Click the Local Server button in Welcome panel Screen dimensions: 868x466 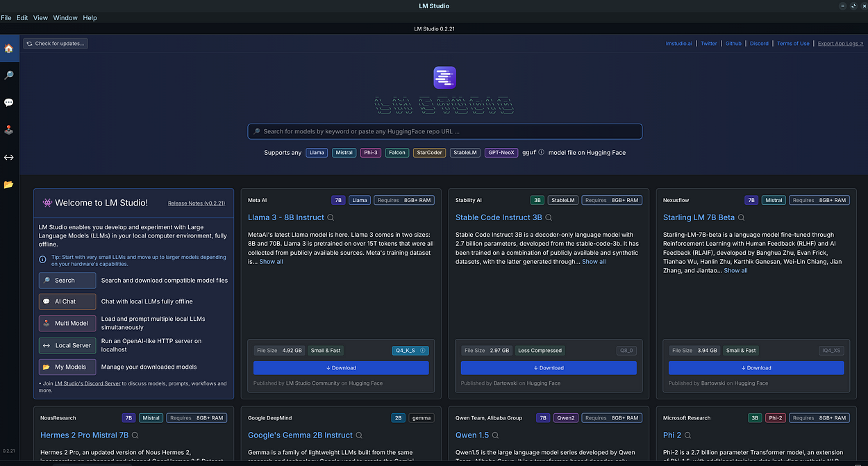point(67,345)
